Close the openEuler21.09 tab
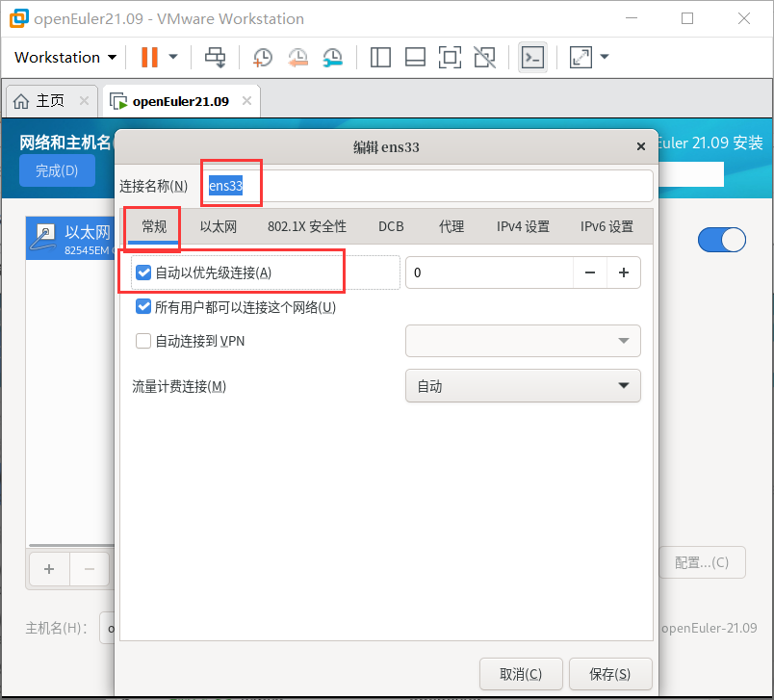This screenshot has height=700, width=774. [x=246, y=101]
